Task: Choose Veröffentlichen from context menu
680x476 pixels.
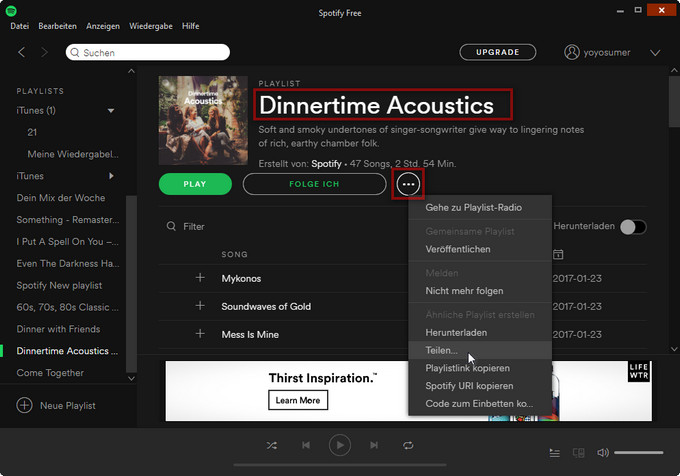Action: click(x=480, y=249)
